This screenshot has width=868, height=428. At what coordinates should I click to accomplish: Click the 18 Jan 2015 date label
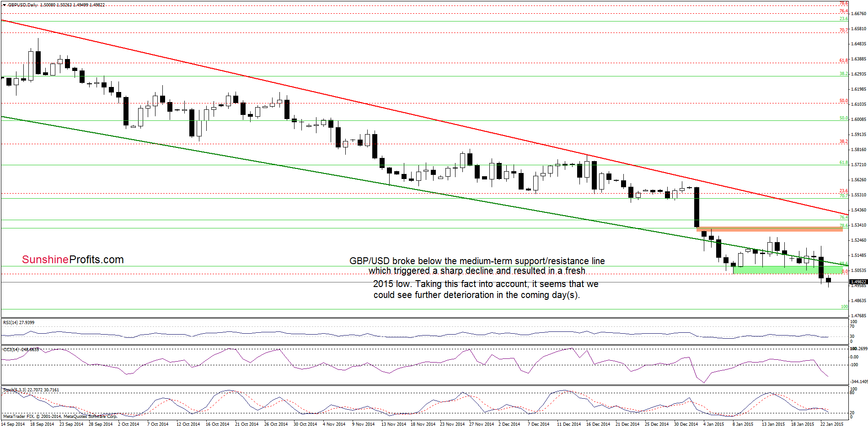[x=802, y=424]
